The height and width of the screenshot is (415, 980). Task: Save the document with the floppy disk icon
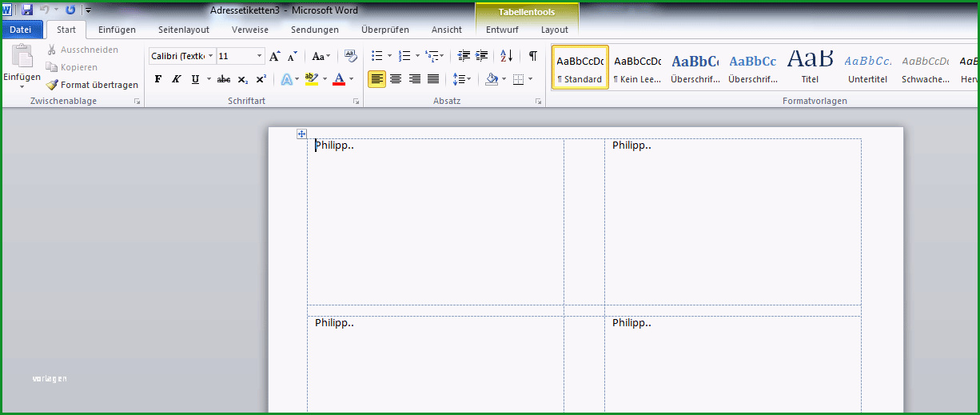[x=27, y=10]
